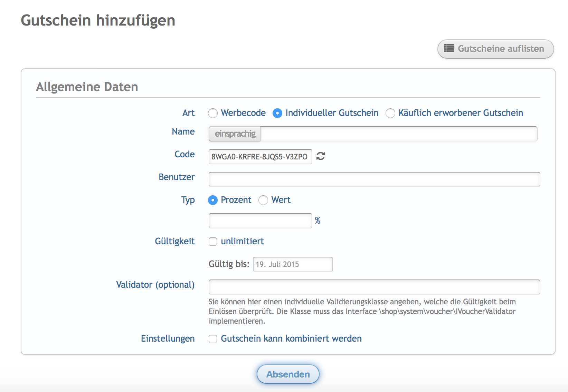Open the einsprachig language selector
The width and height of the screenshot is (568, 392).
pyautogui.click(x=235, y=134)
